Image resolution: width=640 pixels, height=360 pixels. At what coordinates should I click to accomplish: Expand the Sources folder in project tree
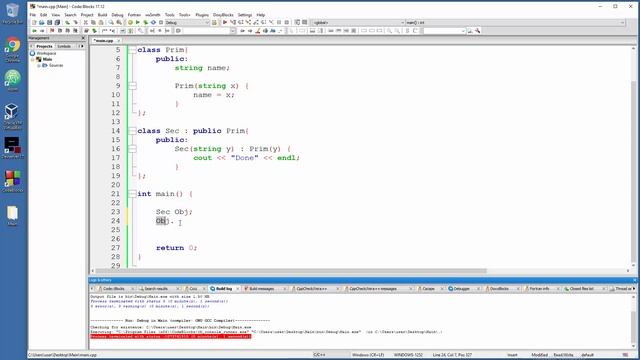click(39, 65)
